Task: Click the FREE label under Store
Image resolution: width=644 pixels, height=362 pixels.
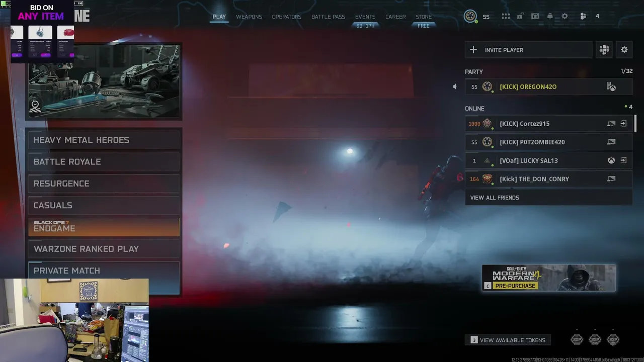Action: [x=424, y=26]
